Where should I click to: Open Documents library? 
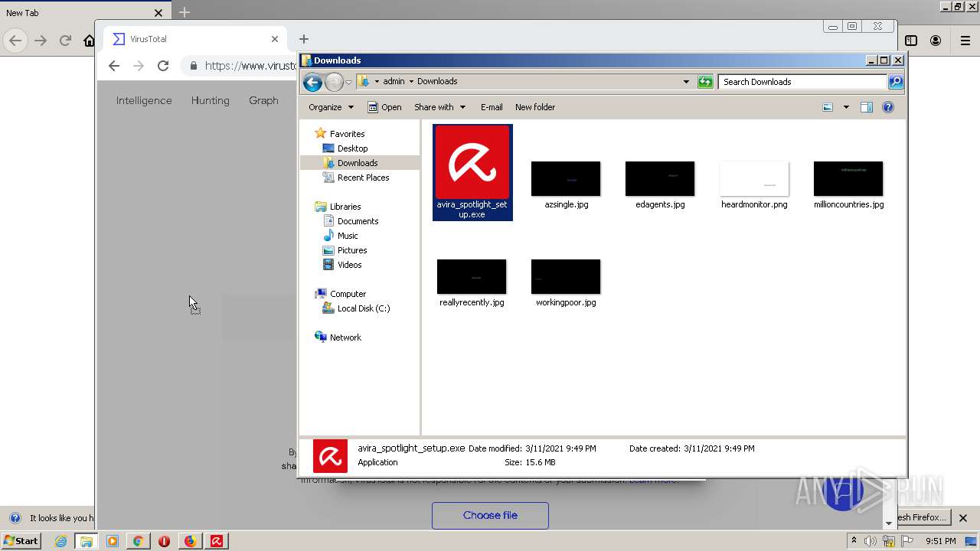(x=358, y=221)
